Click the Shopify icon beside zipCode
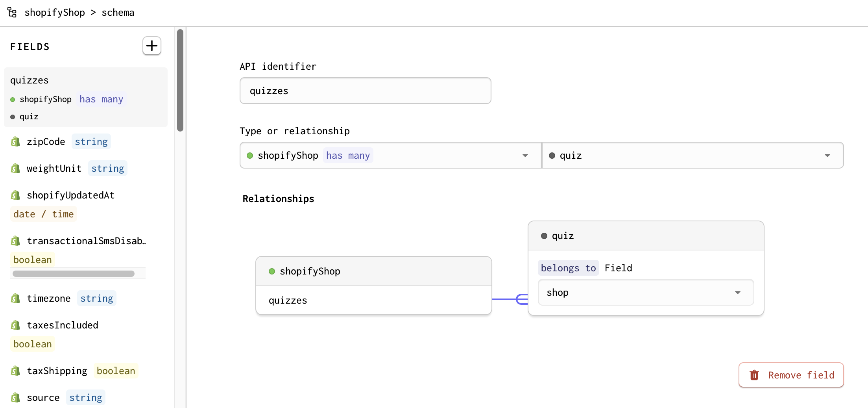This screenshot has height=408, width=868. (x=15, y=142)
